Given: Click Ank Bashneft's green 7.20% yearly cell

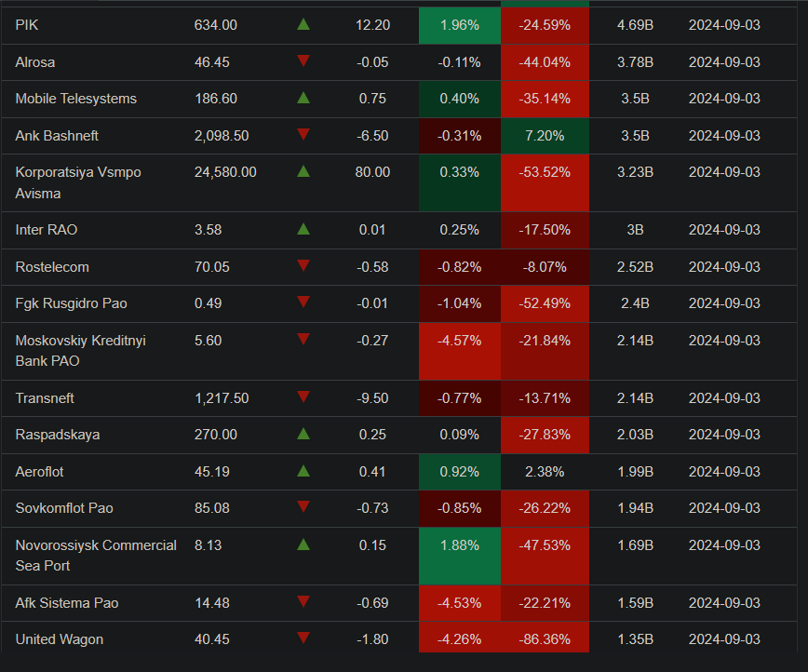Looking at the screenshot, I should click(544, 136).
